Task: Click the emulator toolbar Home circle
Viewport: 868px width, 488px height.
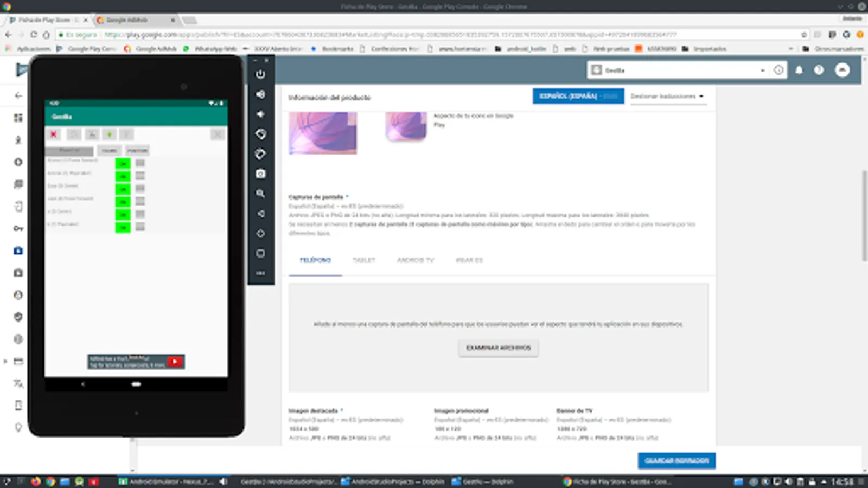Action: pos(260,233)
